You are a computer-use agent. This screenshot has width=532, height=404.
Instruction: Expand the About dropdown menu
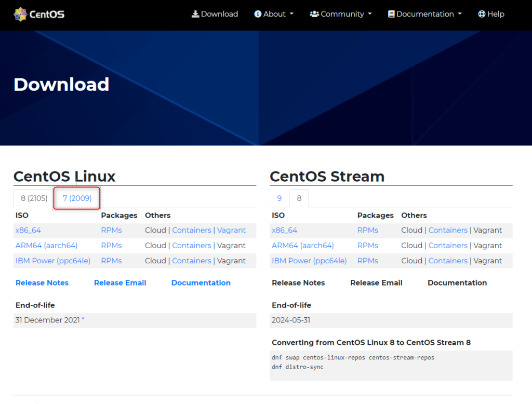pos(274,14)
